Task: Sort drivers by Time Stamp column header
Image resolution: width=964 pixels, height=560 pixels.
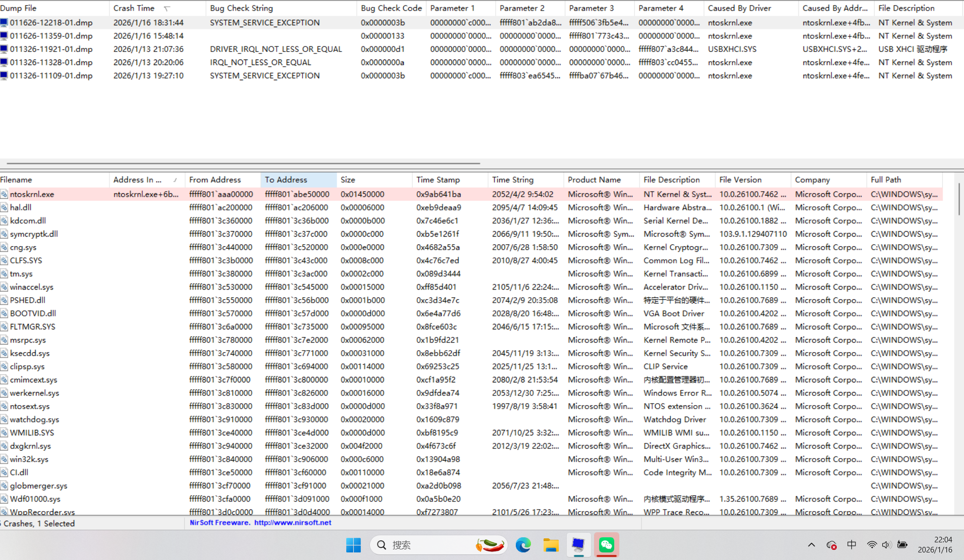Action: pos(450,180)
